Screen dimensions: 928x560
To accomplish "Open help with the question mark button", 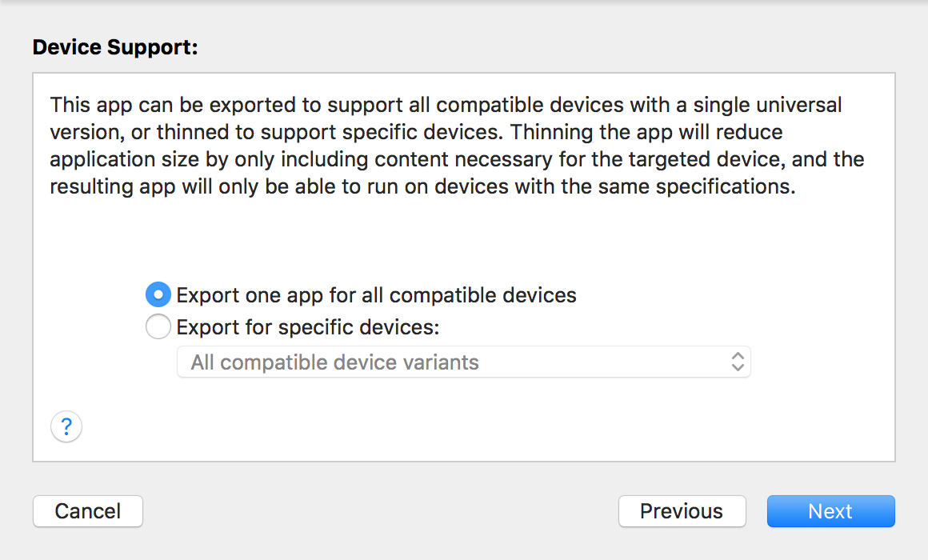I will point(66,426).
